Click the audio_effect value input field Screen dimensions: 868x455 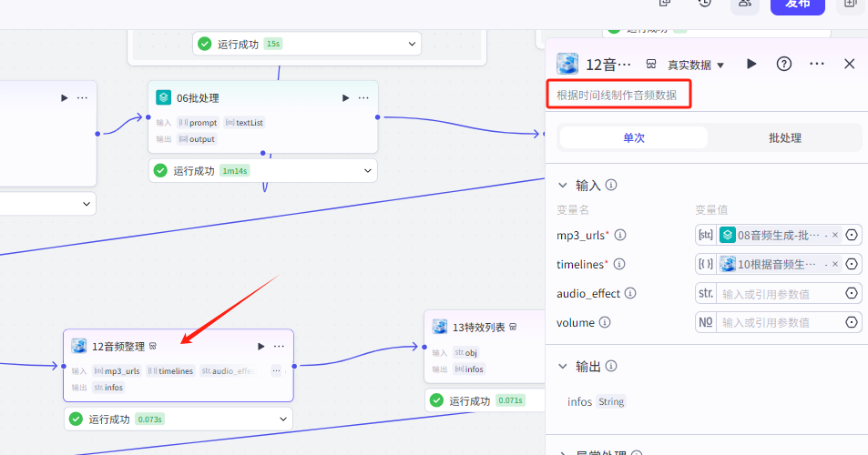click(x=780, y=294)
